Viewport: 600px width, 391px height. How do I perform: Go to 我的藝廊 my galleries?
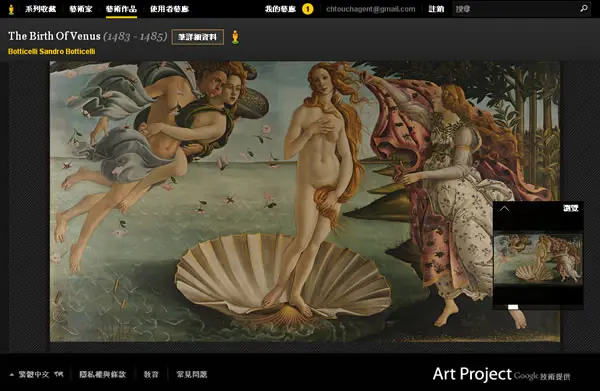(280, 9)
